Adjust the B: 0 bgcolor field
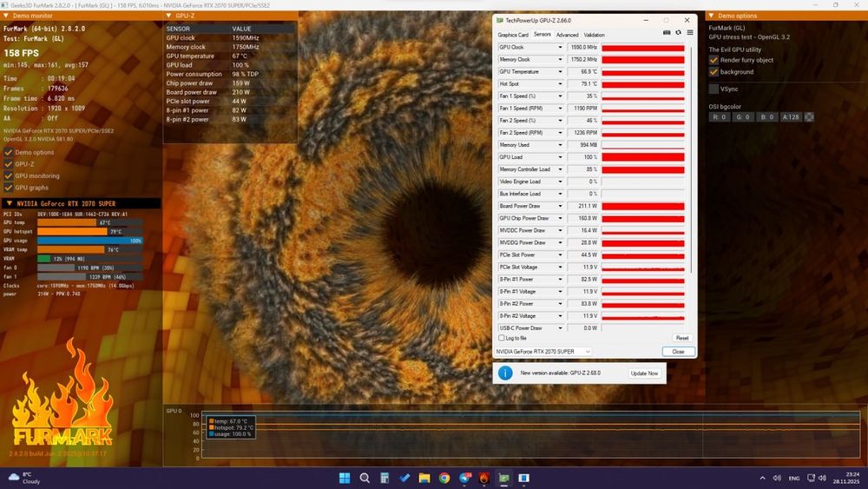The width and height of the screenshot is (868, 489). point(766,117)
